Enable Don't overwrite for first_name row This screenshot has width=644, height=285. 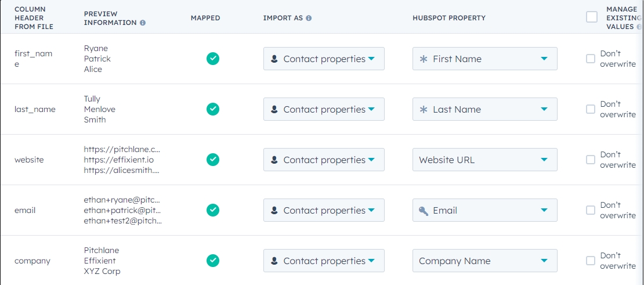(x=591, y=59)
